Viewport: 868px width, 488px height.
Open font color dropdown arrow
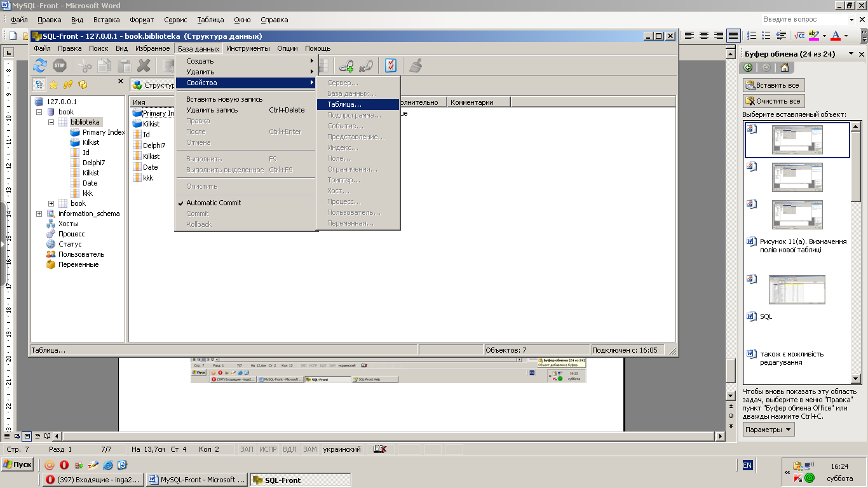click(846, 36)
